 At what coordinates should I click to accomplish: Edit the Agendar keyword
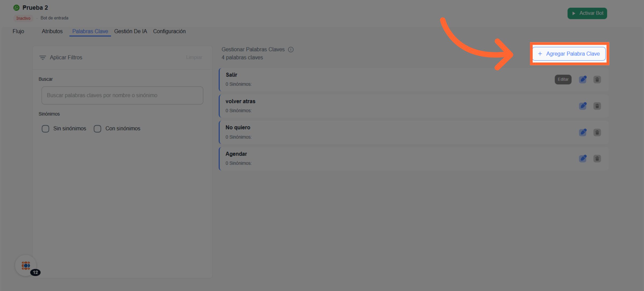(583, 158)
